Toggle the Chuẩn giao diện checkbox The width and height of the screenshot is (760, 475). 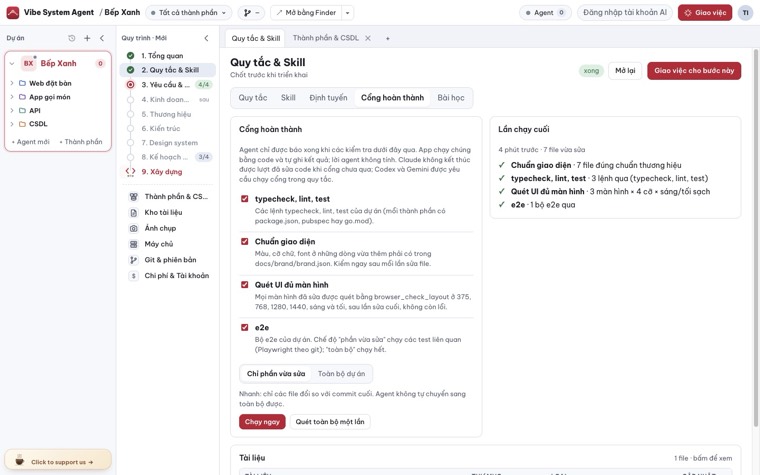(x=245, y=241)
